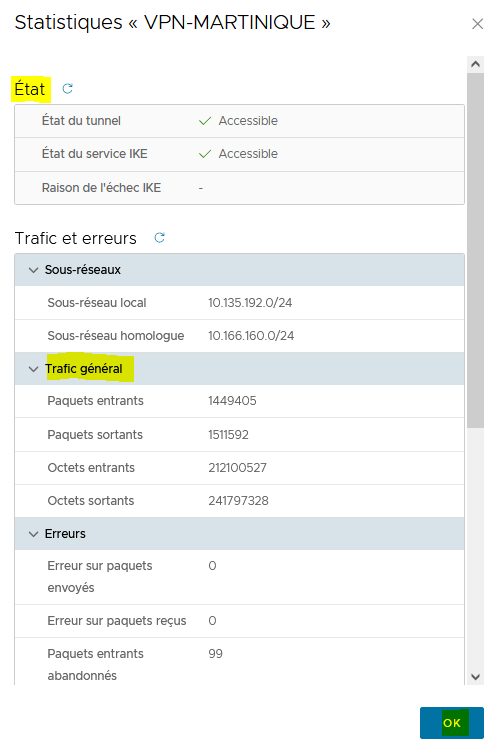Click the green check for État du service IKE
Viewport: 496px width, 745px height.
(205, 154)
